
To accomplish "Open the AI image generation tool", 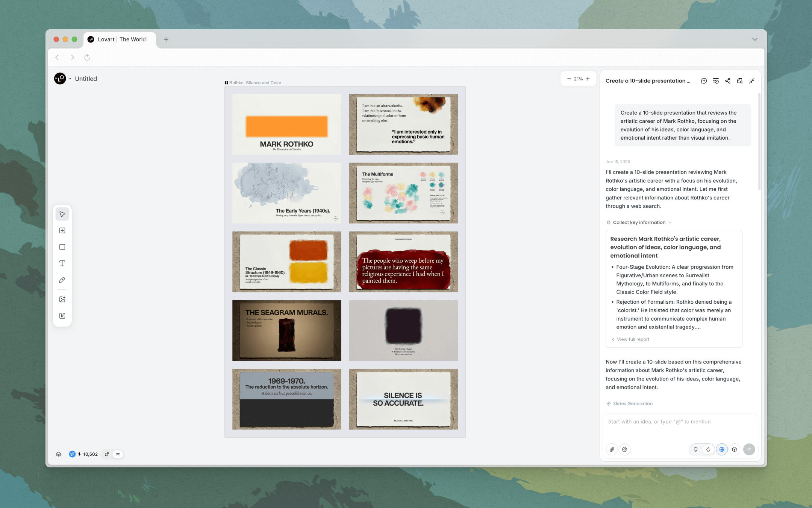I will [x=62, y=299].
